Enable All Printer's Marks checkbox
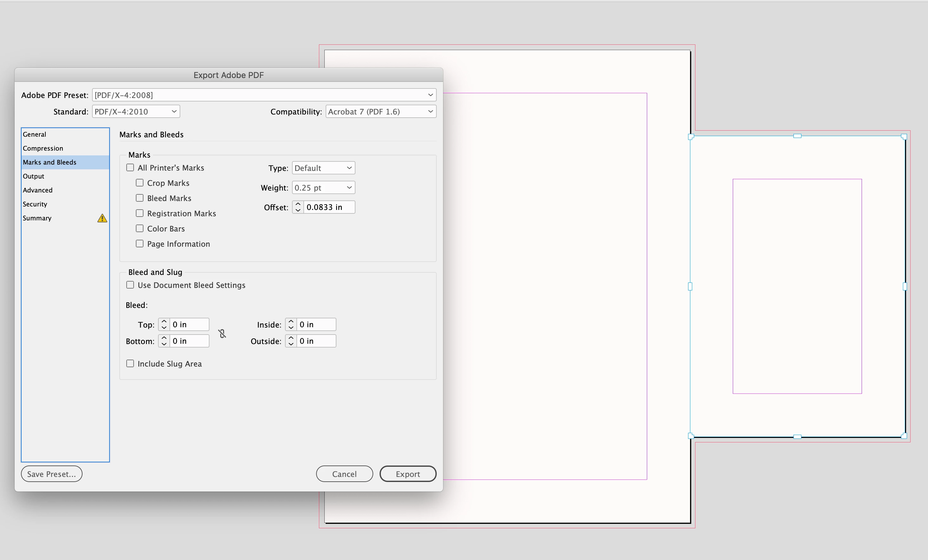The width and height of the screenshot is (928, 560). [x=130, y=168]
